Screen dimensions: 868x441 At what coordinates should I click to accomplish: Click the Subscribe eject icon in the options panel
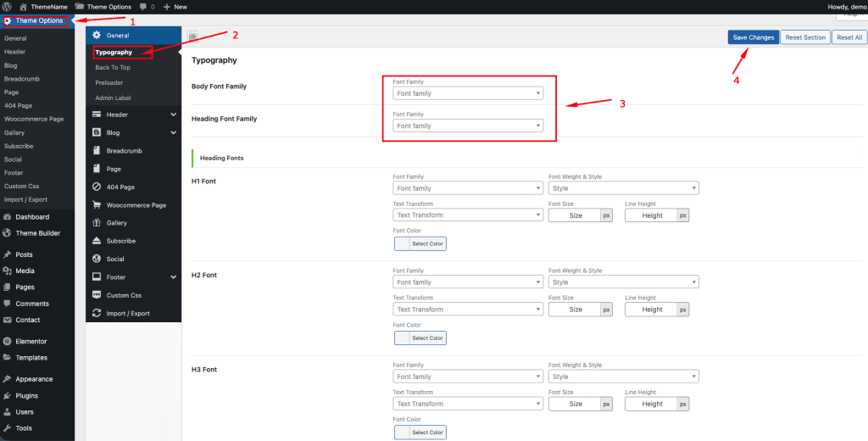coord(97,241)
